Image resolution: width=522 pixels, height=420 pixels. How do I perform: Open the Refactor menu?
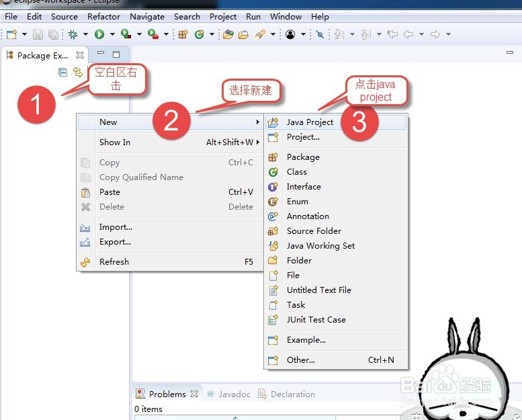(x=103, y=16)
